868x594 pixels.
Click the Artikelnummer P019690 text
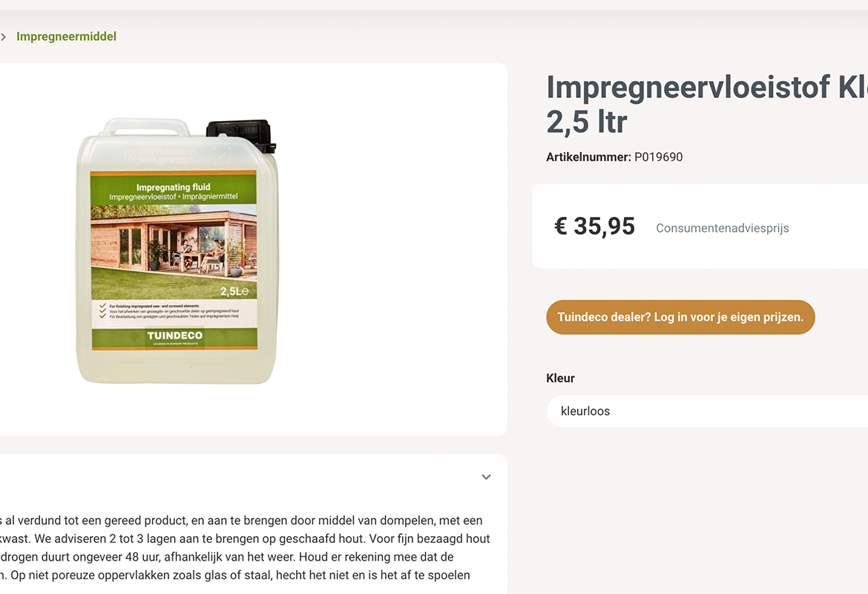[x=614, y=157]
